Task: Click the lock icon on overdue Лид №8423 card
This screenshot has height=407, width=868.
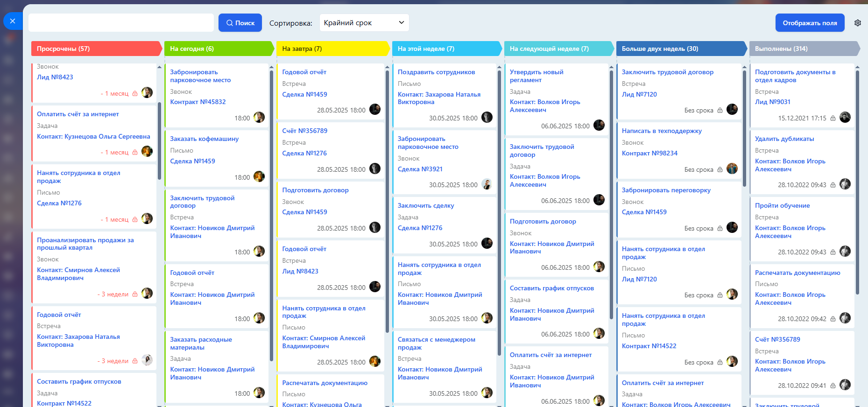Action: coord(135,93)
